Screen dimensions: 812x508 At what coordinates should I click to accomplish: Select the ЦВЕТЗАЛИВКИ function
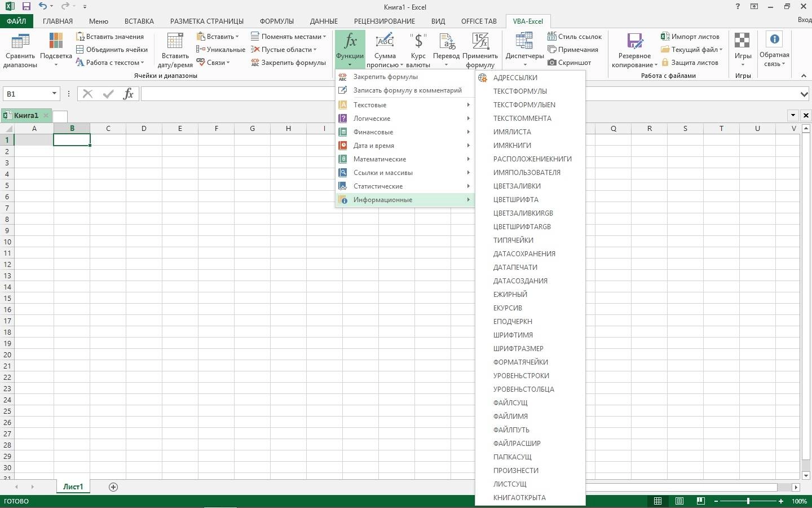coord(530,186)
